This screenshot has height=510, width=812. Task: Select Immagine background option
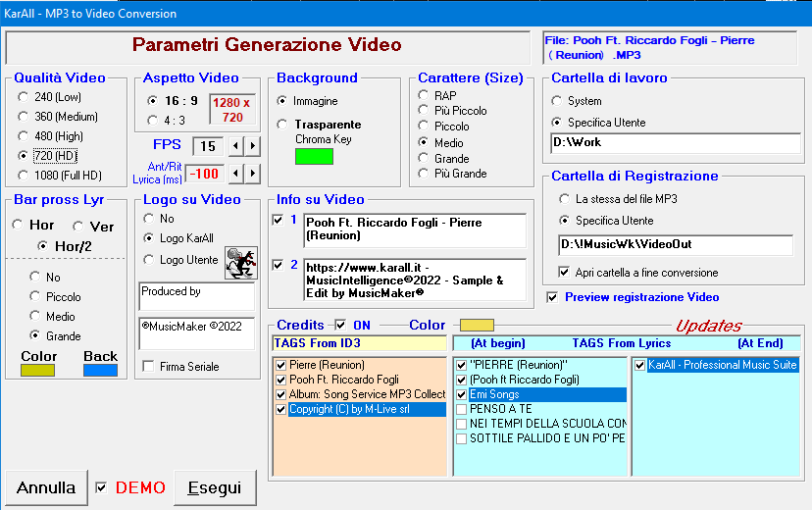281,100
